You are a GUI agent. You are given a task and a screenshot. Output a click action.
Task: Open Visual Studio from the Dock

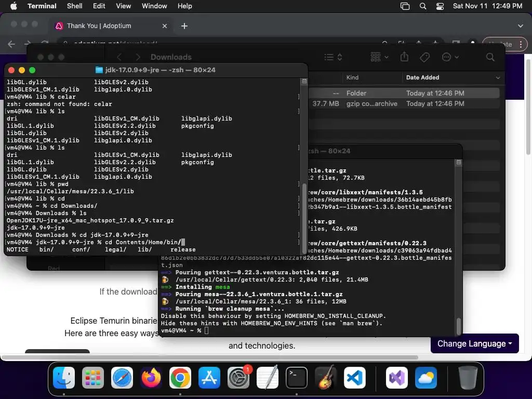[x=397, y=378]
